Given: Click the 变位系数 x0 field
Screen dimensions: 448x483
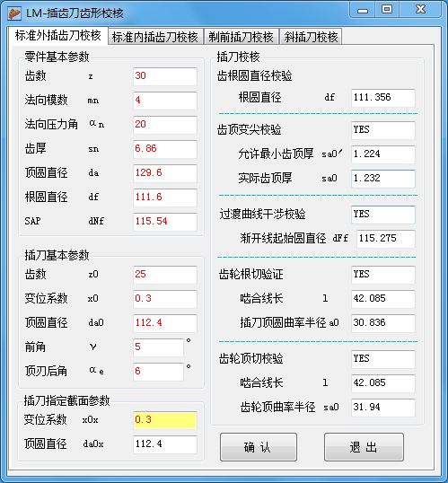Looking at the screenshot, I should click(165, 299).
